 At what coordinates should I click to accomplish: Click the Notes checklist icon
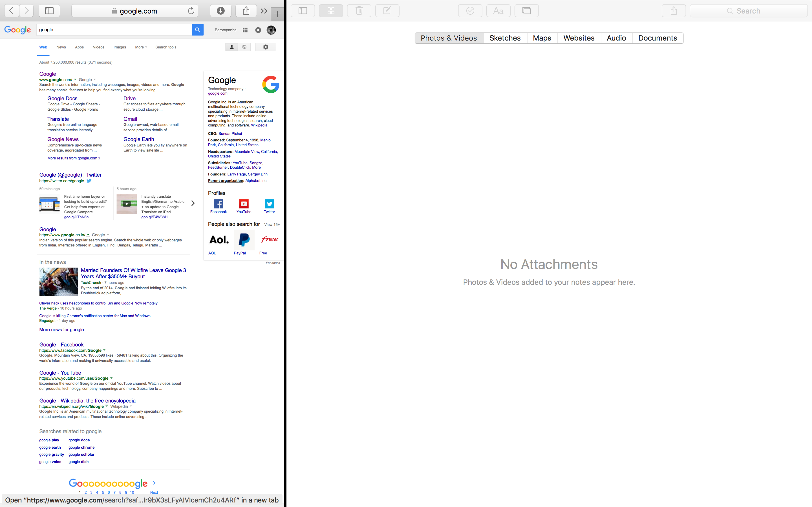click(470, 11)
